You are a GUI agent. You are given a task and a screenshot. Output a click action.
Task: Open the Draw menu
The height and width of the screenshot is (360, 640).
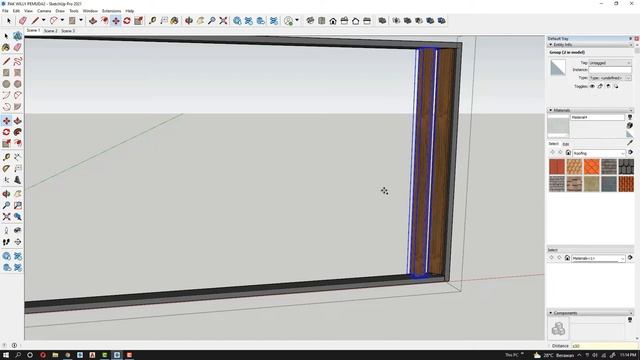(60, 11)
